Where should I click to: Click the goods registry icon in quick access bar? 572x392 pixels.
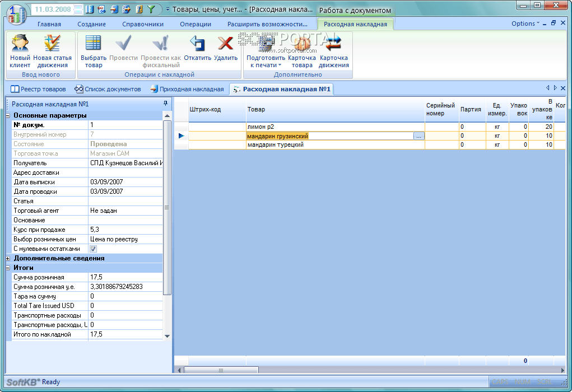[90, 10]
